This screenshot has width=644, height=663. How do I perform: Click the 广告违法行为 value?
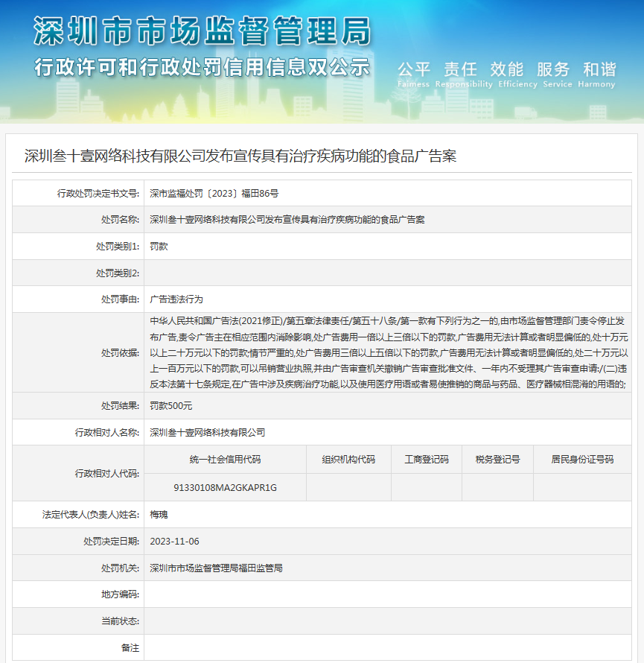(x=176, y=299)
